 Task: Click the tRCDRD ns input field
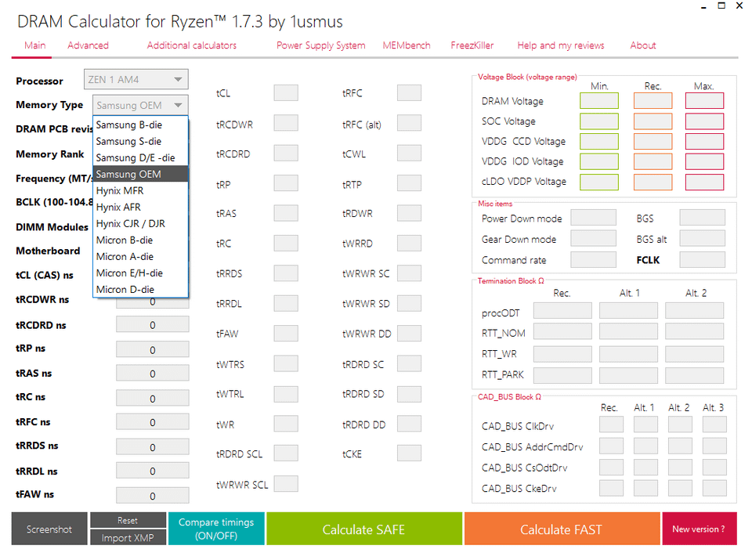(153, 325)
